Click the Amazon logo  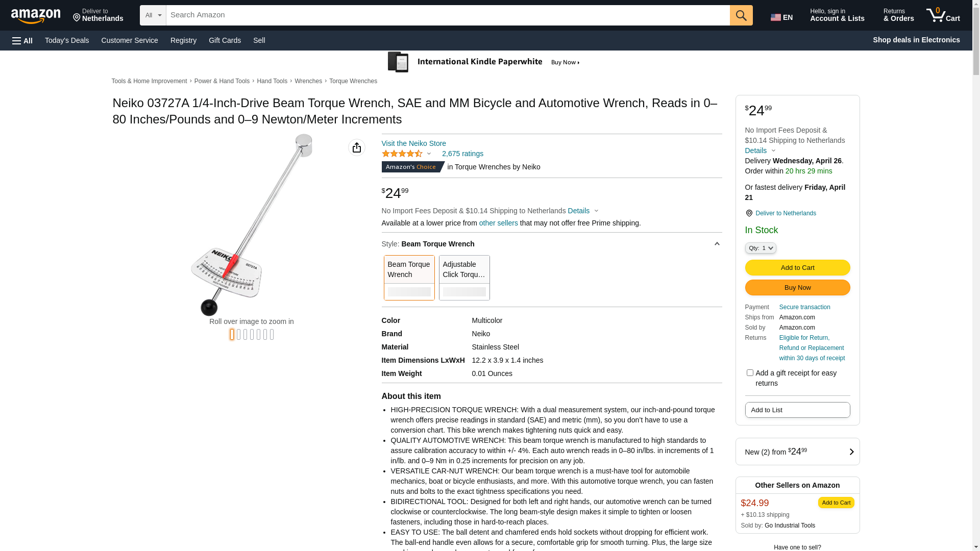(x=36, y=16)
